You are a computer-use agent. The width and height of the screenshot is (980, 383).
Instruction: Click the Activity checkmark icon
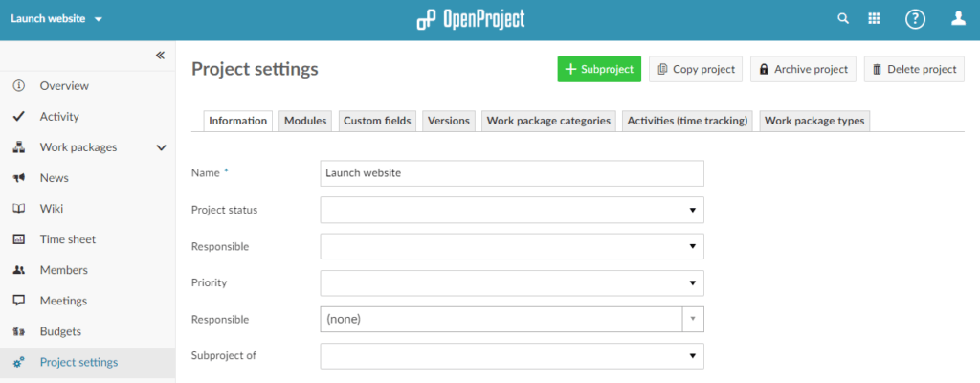tap(19, 117)
